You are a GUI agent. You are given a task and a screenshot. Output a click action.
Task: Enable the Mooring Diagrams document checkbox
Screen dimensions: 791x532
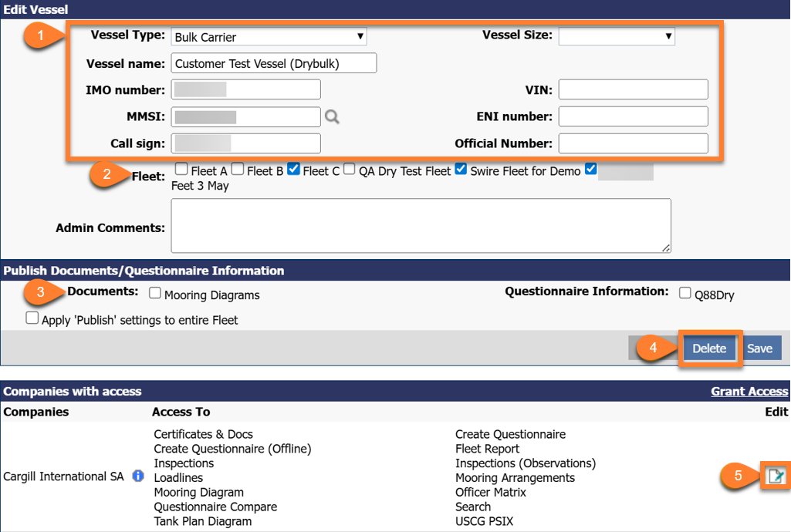coord(154,294)
